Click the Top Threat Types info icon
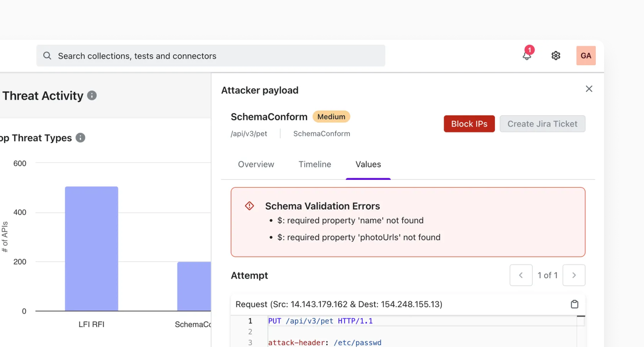 click(80, 138)
